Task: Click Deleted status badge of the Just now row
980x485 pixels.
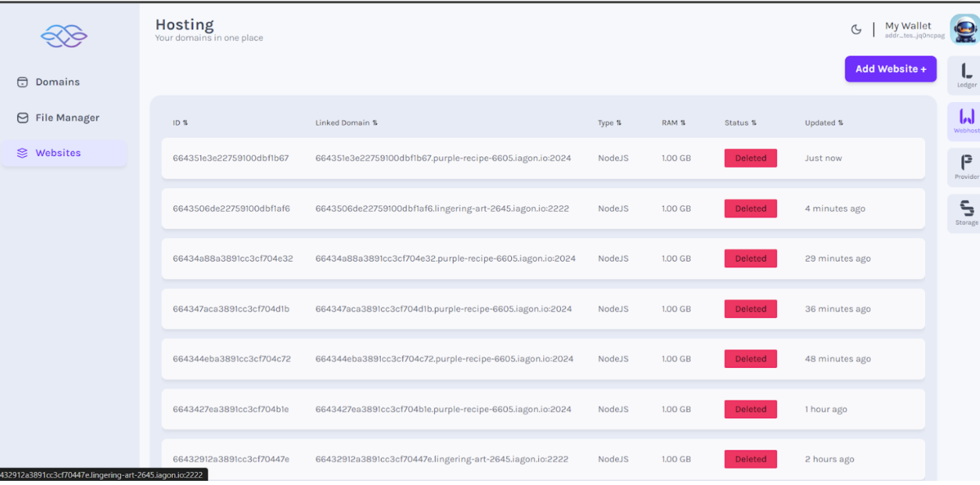Action: (750, 158)
